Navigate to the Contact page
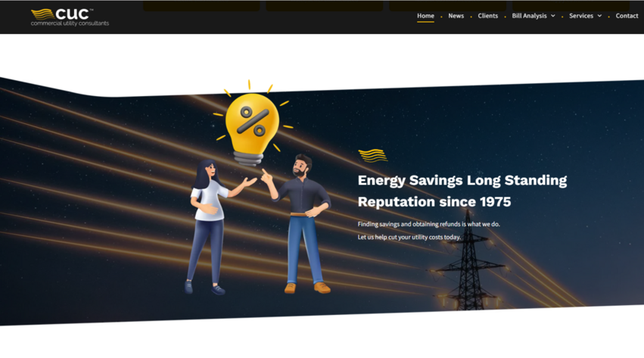 pos(627,16)
